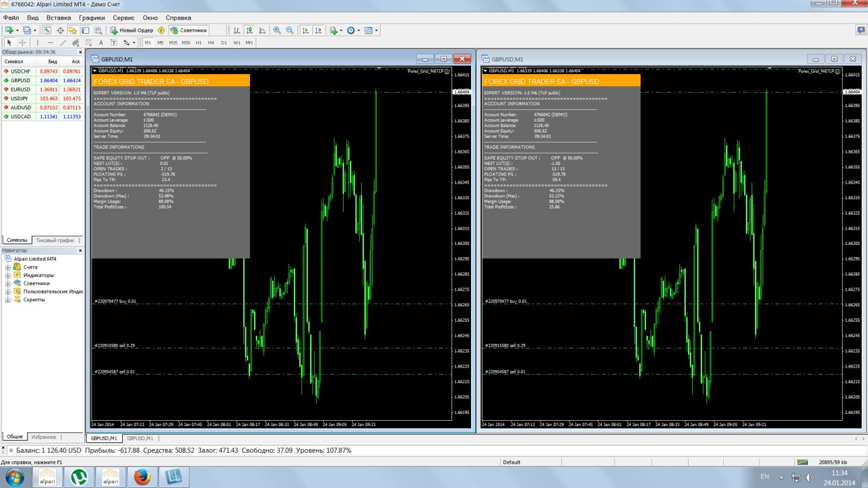Switch to Избранное tab in Navigator
868x488 pixels.
(44, 437)
